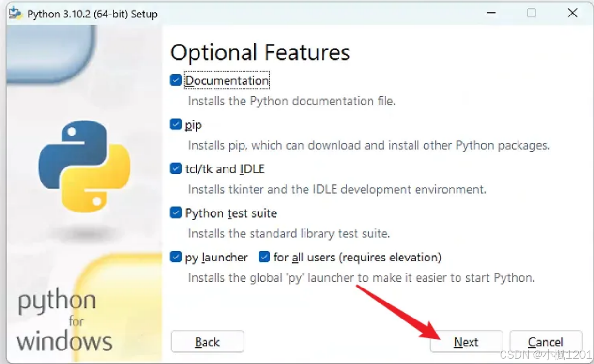Toggle the tcl/tk and IDLE checkbox
The width and height of the screenshot is (594, 364).
tap(176, 169)
